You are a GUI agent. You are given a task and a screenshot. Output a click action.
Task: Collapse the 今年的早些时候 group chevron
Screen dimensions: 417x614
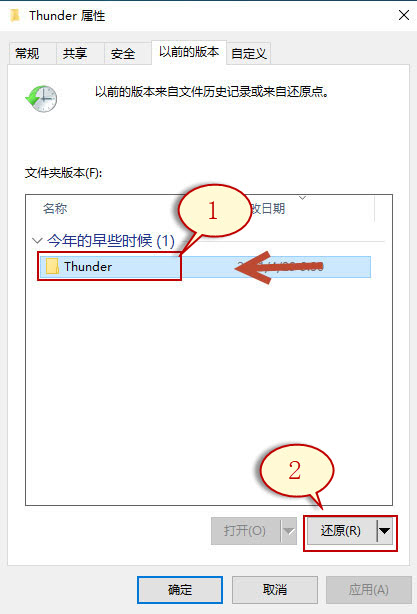click(37, 240)
